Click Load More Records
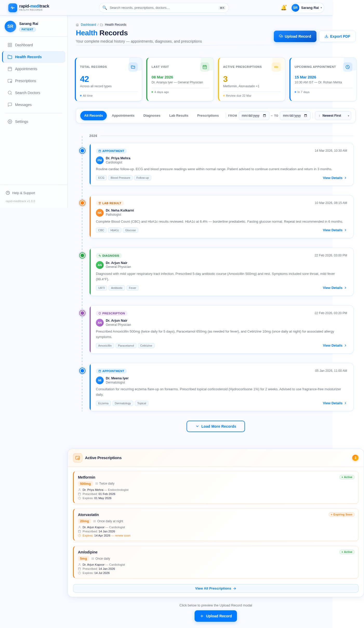364x628 pixels. click(215, 426)
